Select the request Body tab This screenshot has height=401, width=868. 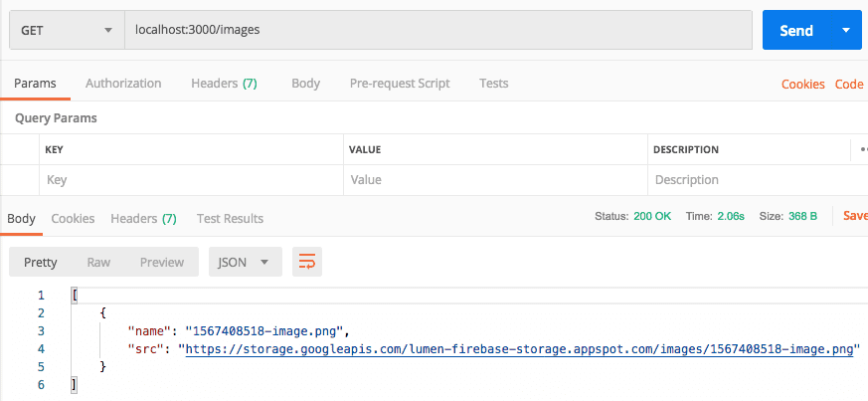point(305,84)
